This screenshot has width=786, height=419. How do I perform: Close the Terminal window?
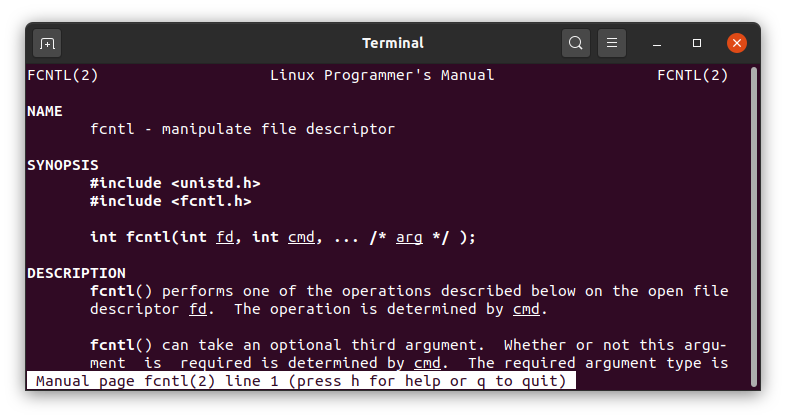click(x=737, y=43)
